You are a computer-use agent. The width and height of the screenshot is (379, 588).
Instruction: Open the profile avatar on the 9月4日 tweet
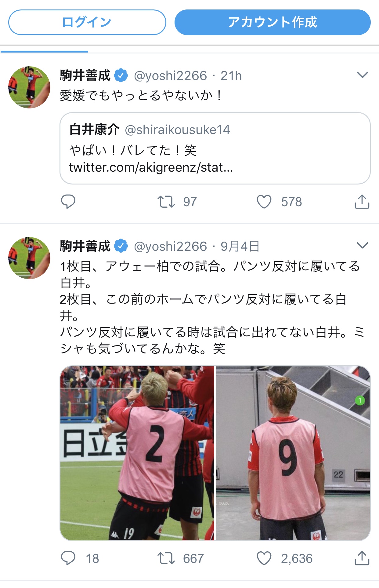[29, 258]
